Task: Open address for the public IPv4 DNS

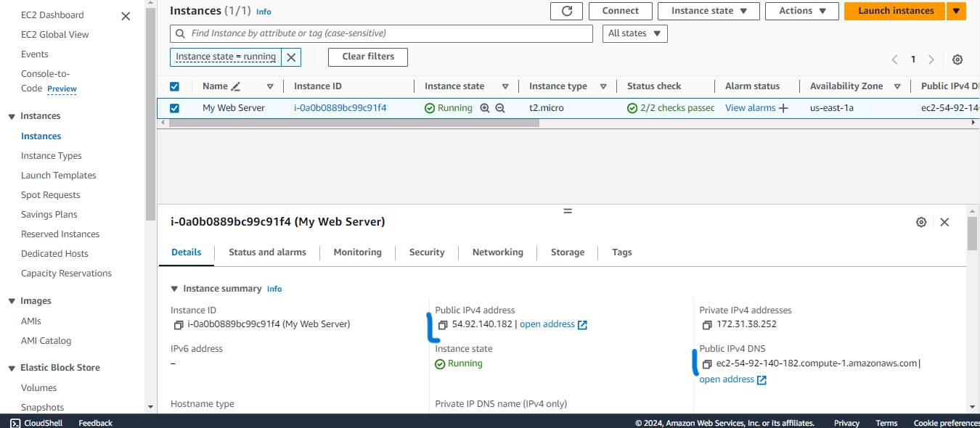Action: coord(727,379)
